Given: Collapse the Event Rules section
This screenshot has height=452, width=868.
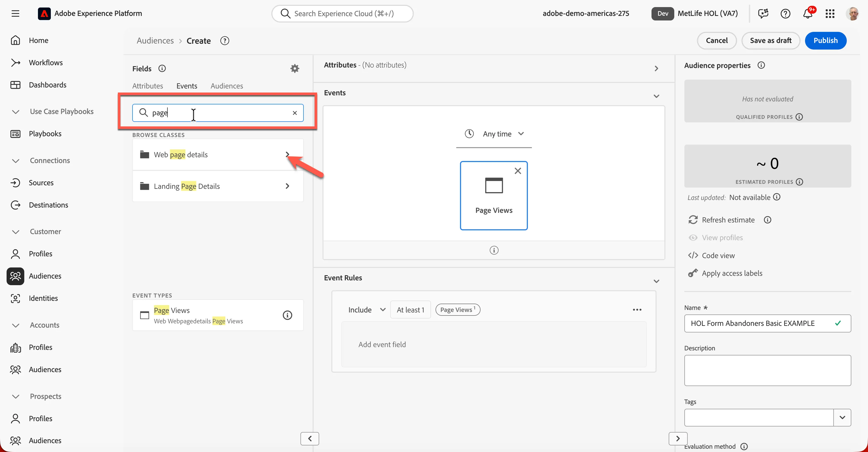Looking at the screenshot, I should [x=656, y=281].
